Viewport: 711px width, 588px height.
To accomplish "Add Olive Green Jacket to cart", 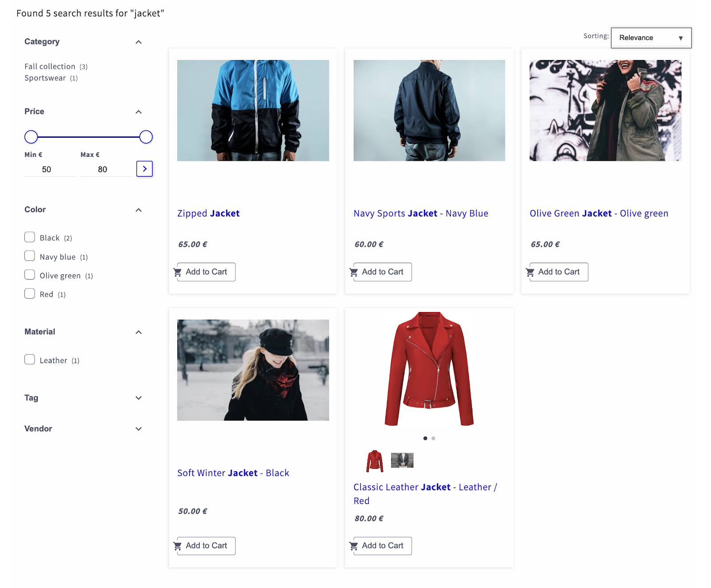I will point(559,272).
